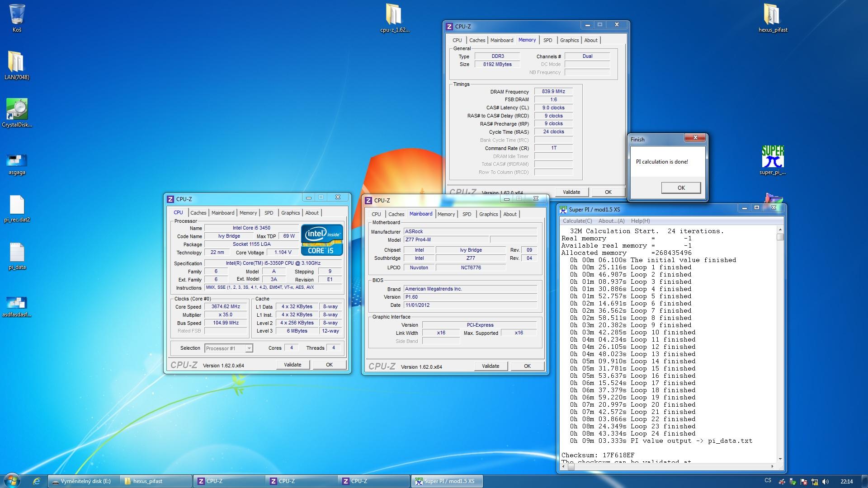Select the pi_rec.dat2 file icon
The height and width of the screenshot is (488, 868).
17,209
